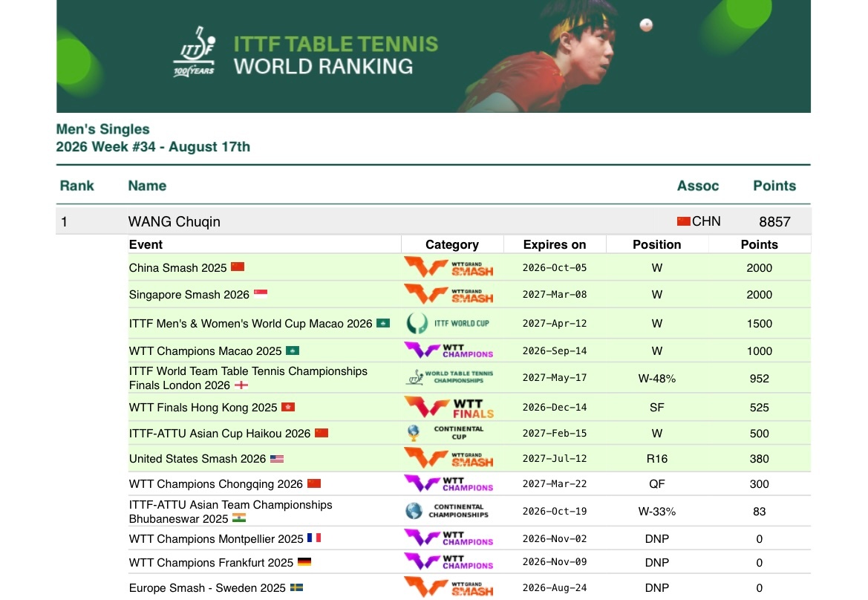Click the ITTF 100 Years logo
The width and height of the screenshot is (868, 600).
tap(195, 52)
